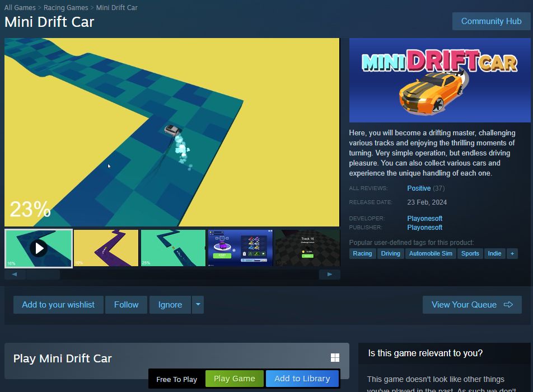Select the Track 16 screenshot thumbnail

point(307,248)
